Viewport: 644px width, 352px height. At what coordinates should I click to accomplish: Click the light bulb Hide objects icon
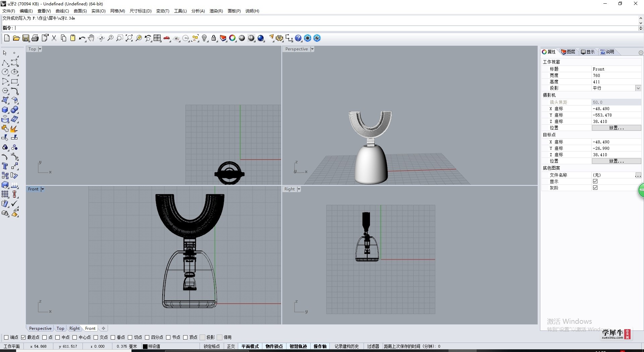point(205,38)
